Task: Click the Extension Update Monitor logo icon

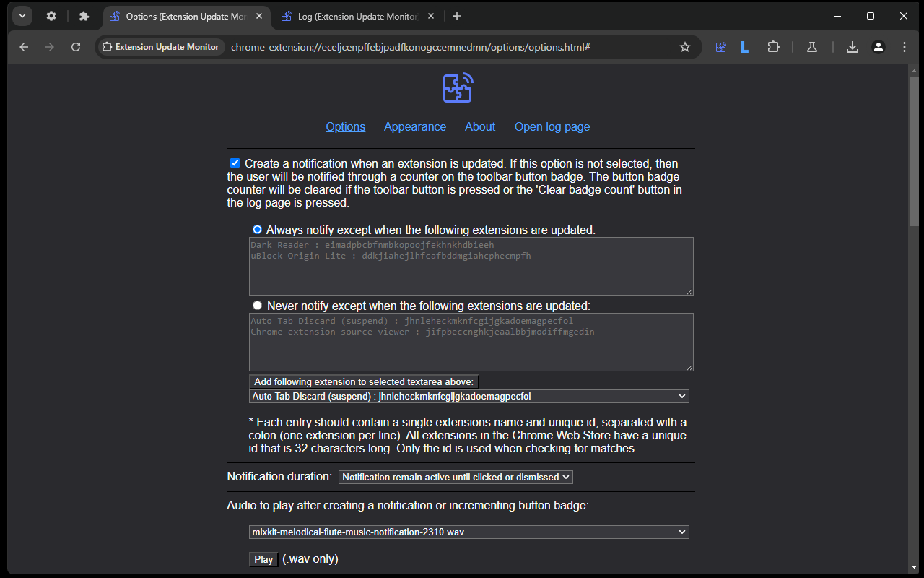Action: (458, 88)
